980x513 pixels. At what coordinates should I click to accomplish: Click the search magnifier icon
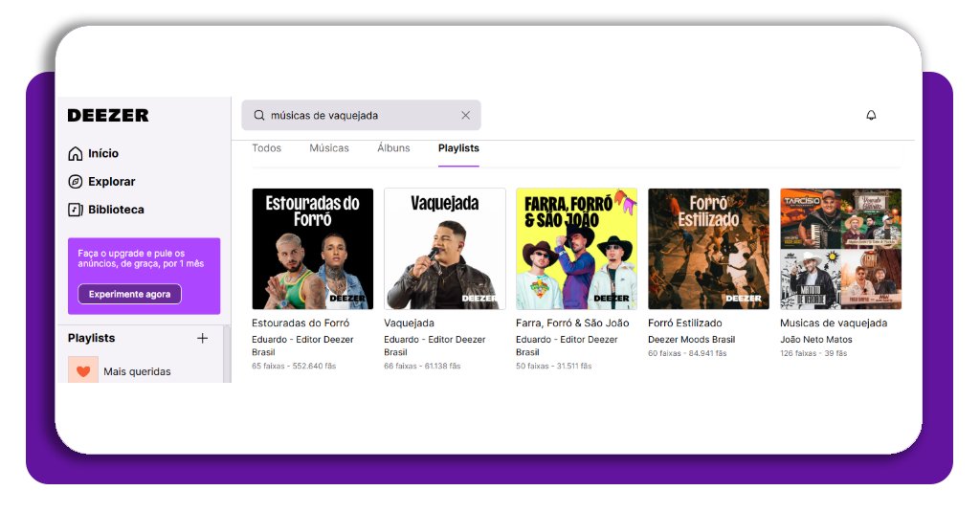pos(258,115)
